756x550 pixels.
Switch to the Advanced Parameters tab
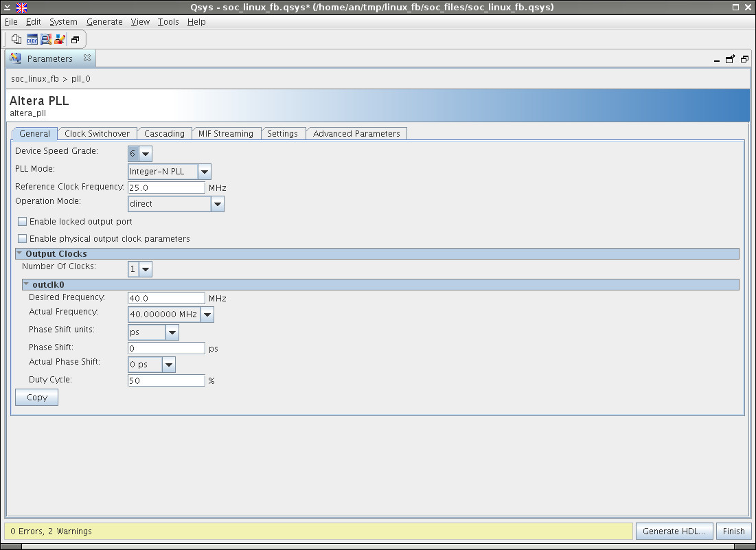point(356,133)
